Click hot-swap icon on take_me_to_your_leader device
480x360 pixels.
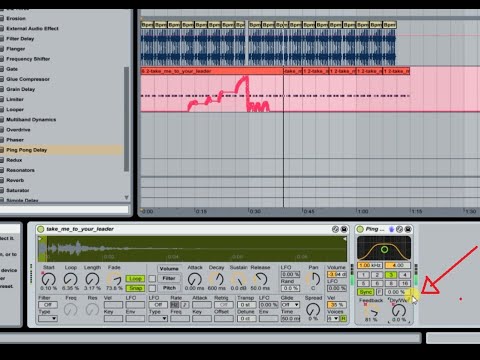335,229
